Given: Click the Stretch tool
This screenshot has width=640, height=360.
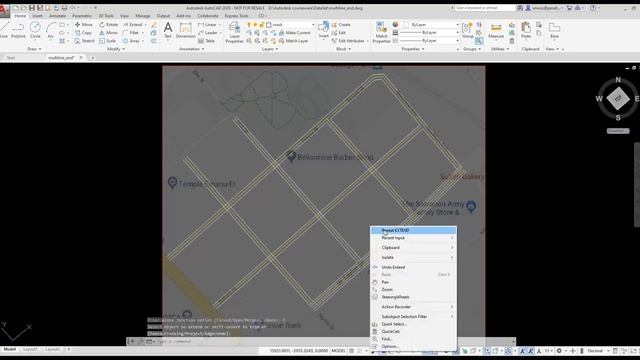Looking at the screenshot, I should point(84,41).
